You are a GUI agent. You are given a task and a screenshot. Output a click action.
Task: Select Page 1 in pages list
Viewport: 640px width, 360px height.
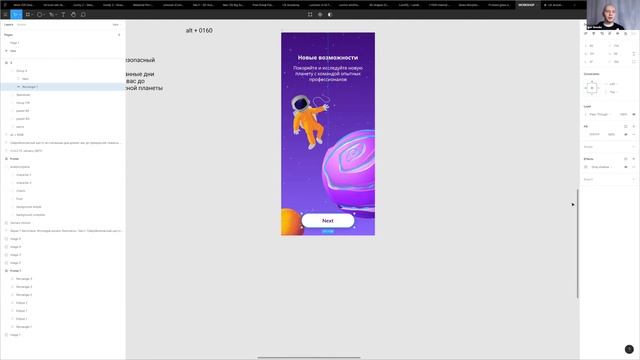pyautogui.click(x=15, y=43)
